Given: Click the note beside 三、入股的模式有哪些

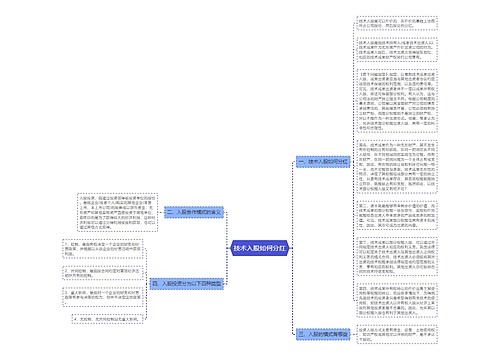Looking at the screenshot, I should click(x=397, y=335).
